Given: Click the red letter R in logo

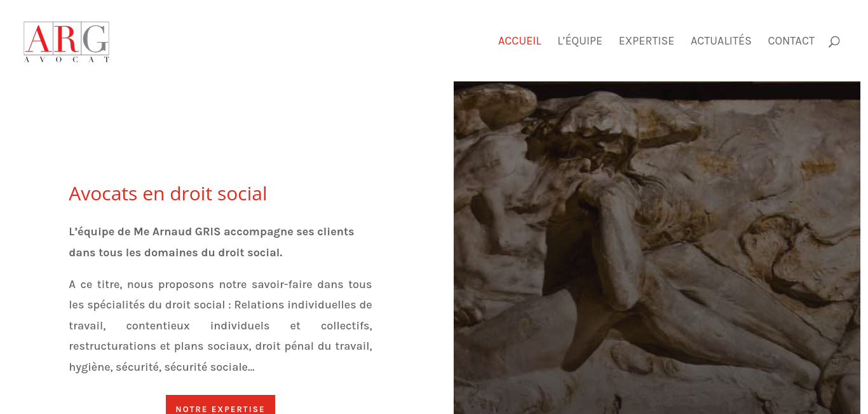Looking at the screenshot, I should click(x=66, y=38).
